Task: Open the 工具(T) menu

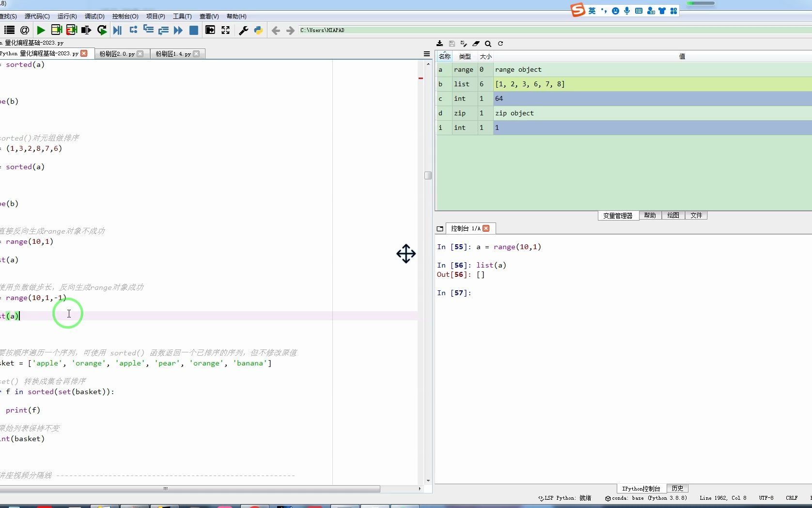Action: click(x=182, y=16)
